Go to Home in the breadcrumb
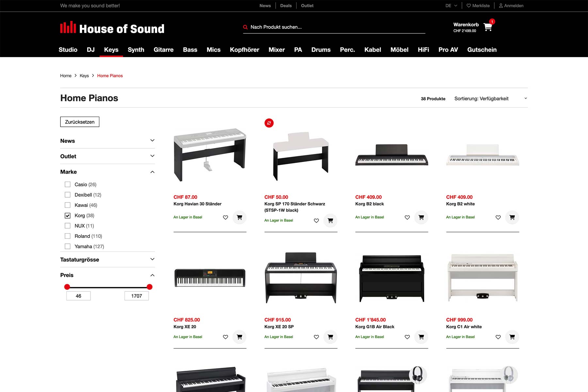The image size is (588, 392). coord(66,76)
